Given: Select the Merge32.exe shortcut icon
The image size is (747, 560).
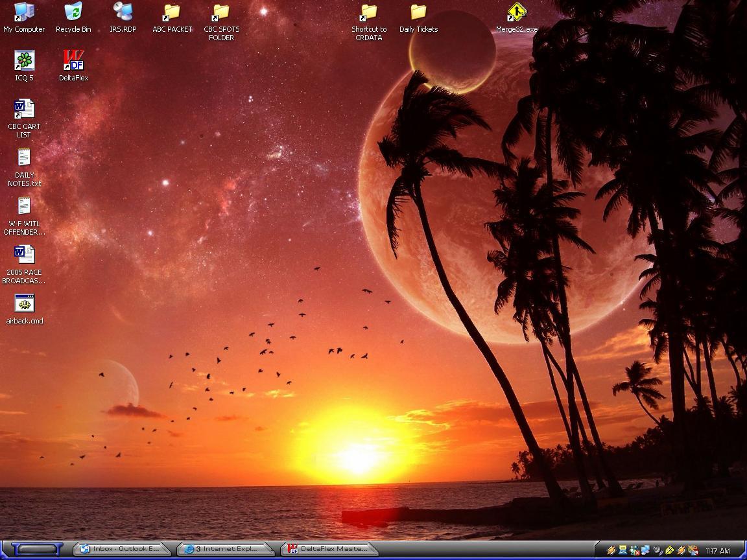Looking at the screenshot, I should 517,12.
